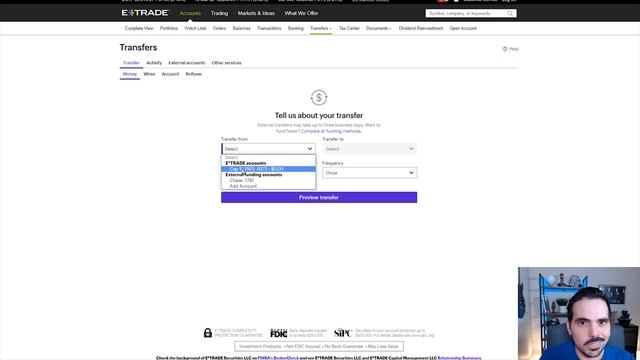640x360 pixels.
Task: Select the highlighted E*TRADE account option
Action: [268, 169]
